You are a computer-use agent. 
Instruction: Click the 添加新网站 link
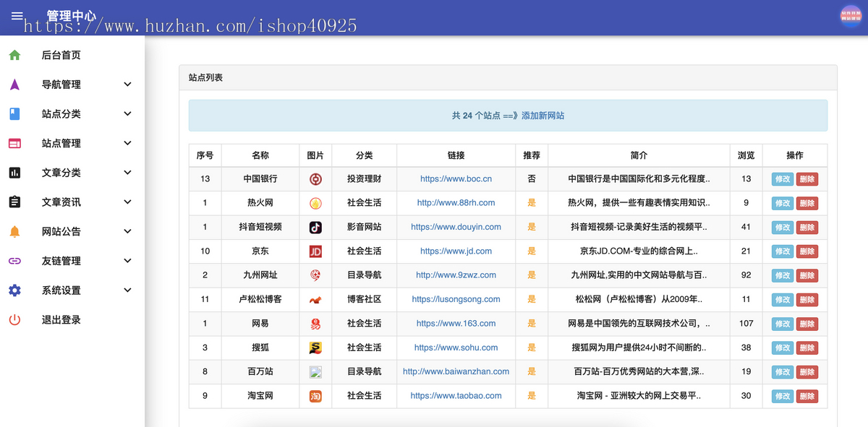point(542,116)
